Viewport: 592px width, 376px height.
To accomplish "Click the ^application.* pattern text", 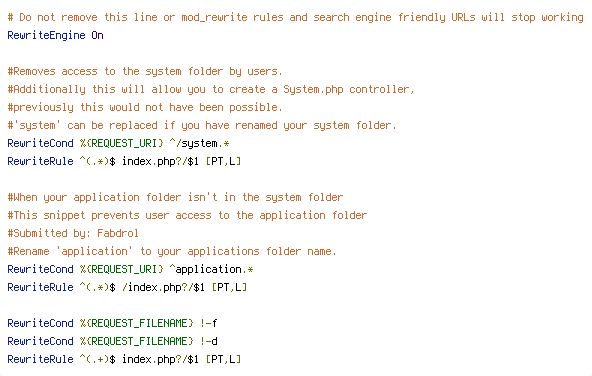I will click(211, 269).
